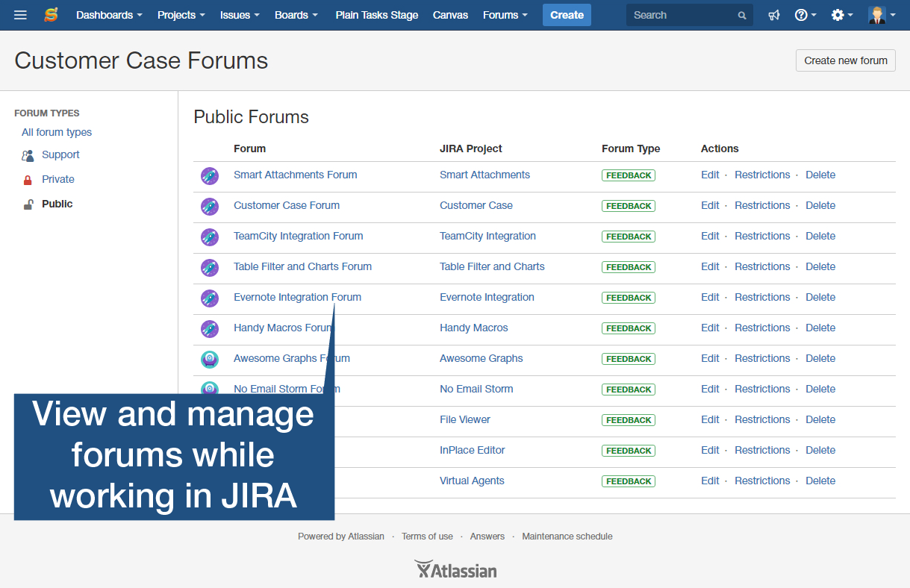Open the Virtual Agents project link
910x588 pixels.
click(x=472, y=481)
